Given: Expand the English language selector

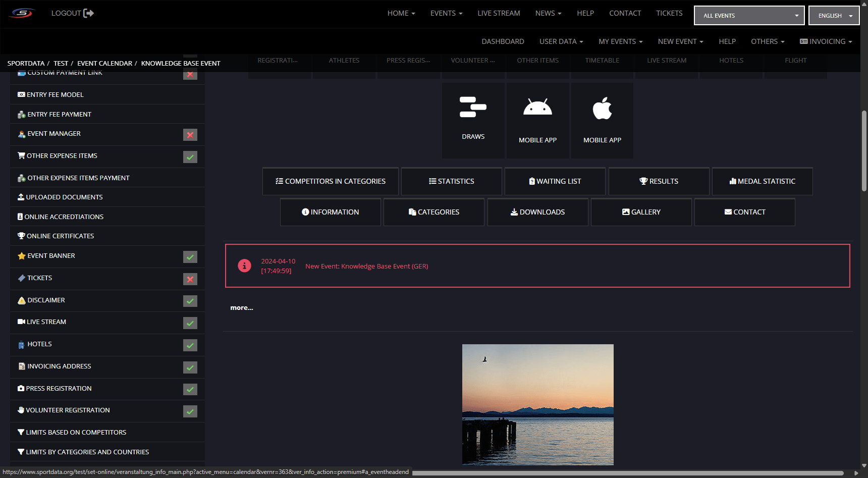Looking at the screenshot, I should coord(834,16).
